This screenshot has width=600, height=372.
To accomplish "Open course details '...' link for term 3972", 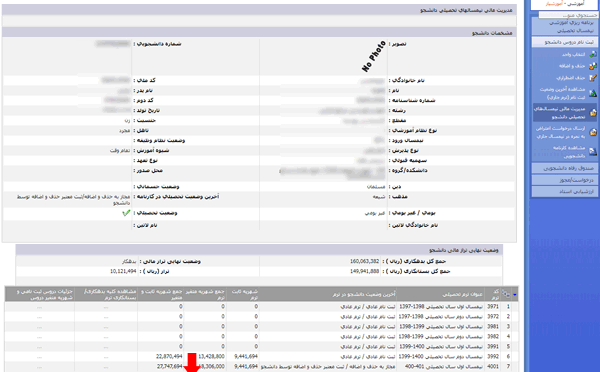I will 39,317.
